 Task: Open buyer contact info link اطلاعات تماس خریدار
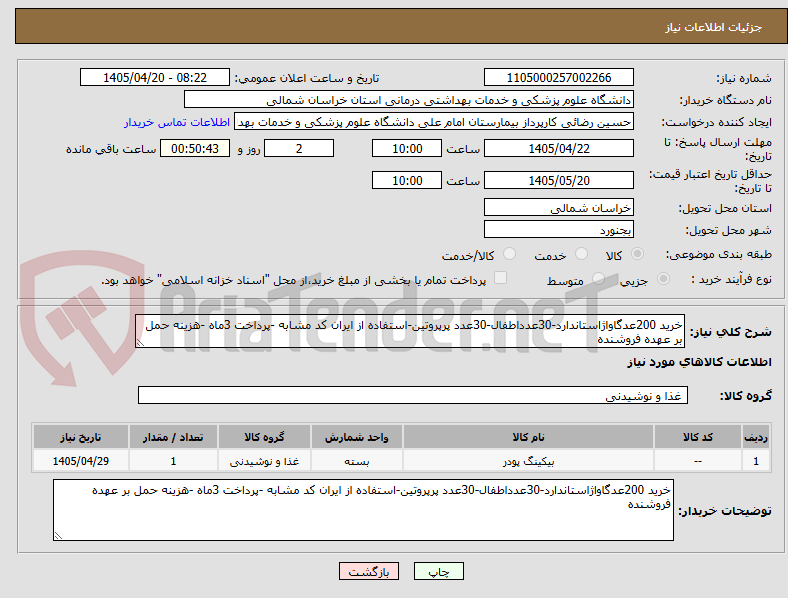click(177, 122)
